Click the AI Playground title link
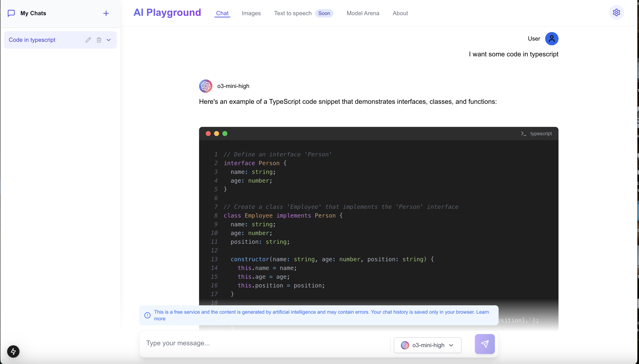Image resolution: width=639 pixels, height=364 pixels. pos(167,12)
